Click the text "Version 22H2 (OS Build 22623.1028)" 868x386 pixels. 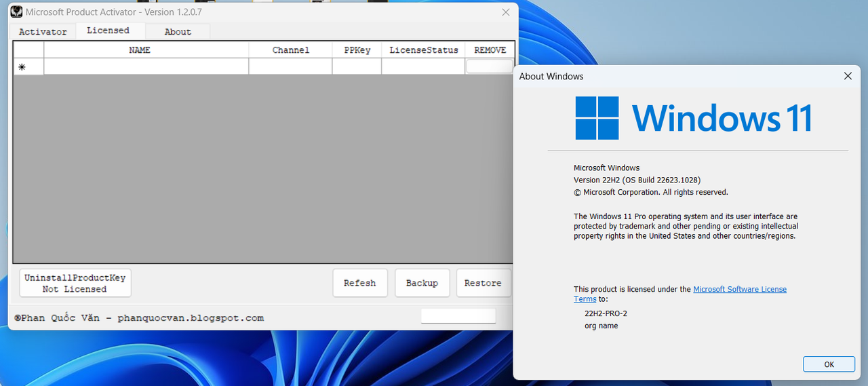[x=637, y=180]
